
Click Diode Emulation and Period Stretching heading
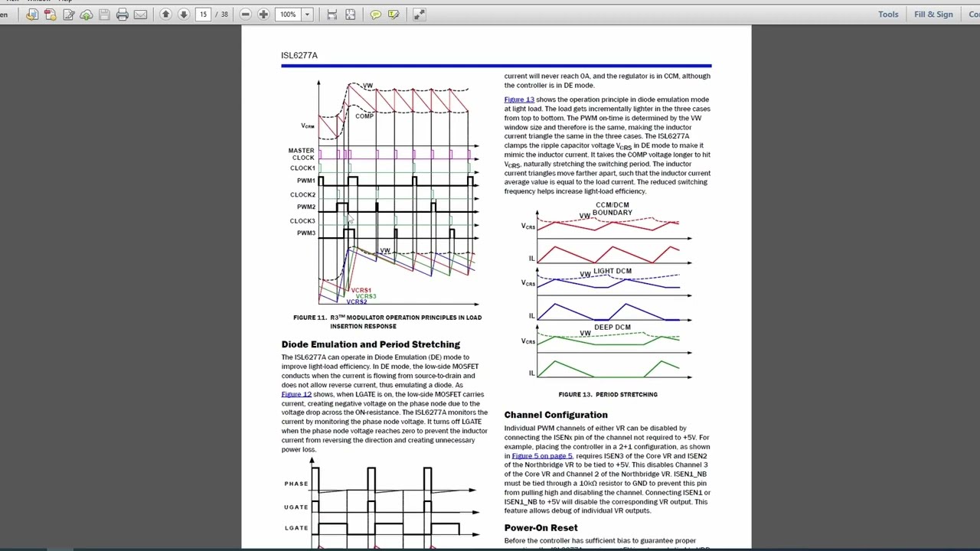point(371,344)
